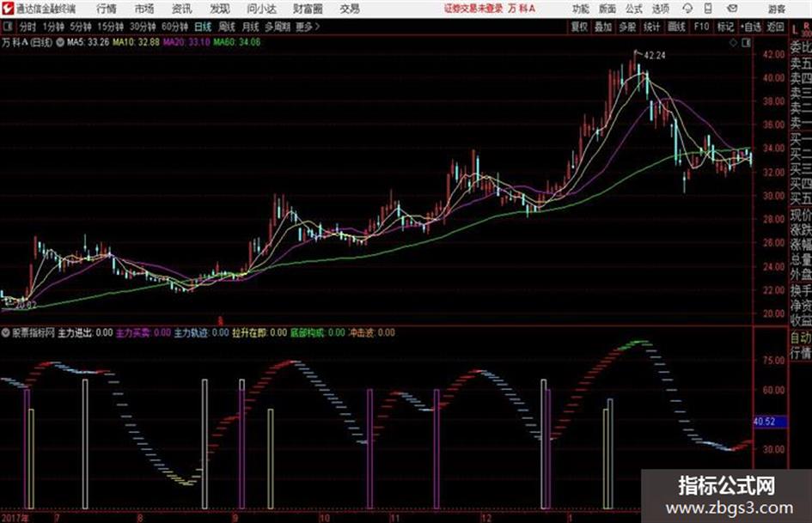This screenshot has height=523, width=812.
Task: Open the 选项 menu
Action: (660, 9)
